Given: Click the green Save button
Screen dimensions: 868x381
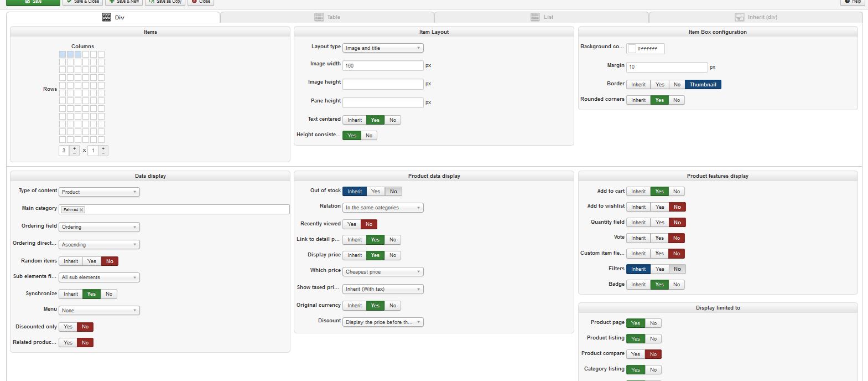Looking at the screenshot, I should pos(33,2).
